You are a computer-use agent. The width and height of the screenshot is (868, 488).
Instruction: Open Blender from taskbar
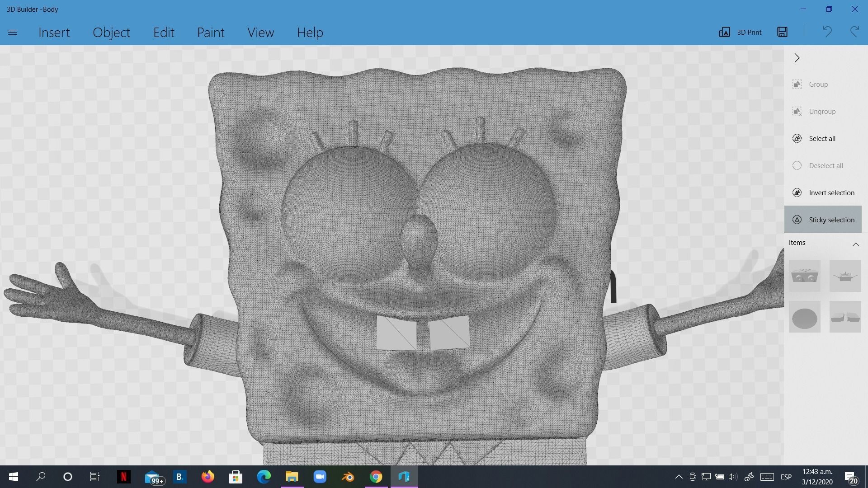(348, 477)
